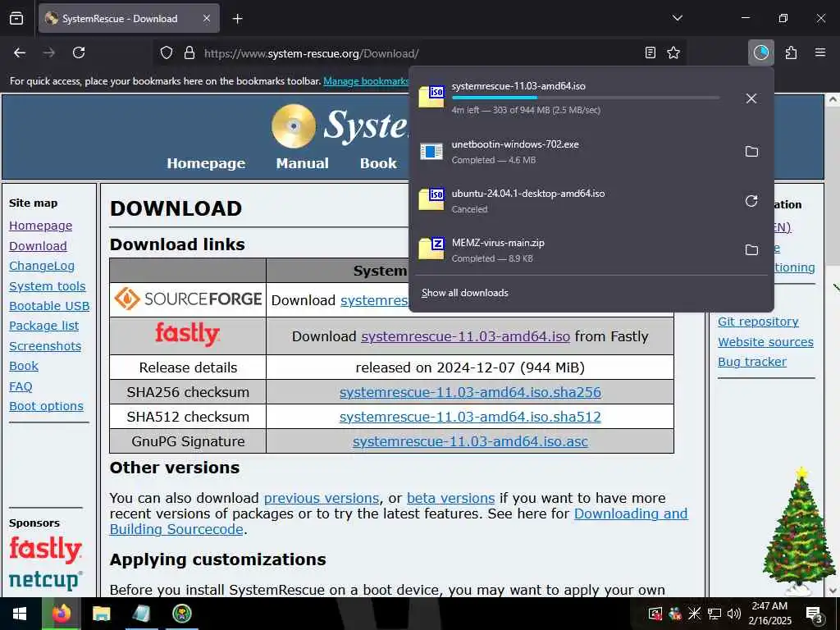Open beta versions link

450,498
